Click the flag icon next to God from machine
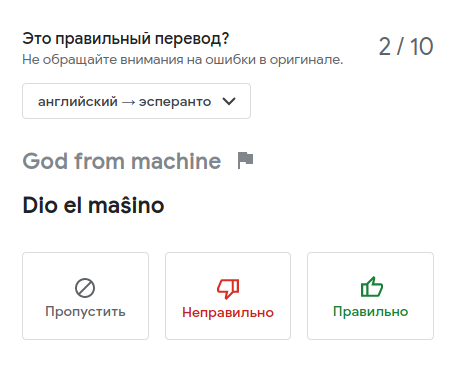456x370 pixels. [x=245, y=160]
